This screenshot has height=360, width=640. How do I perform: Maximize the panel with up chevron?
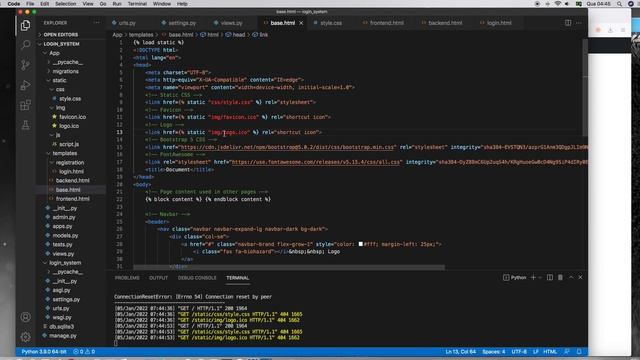point(571,278)
